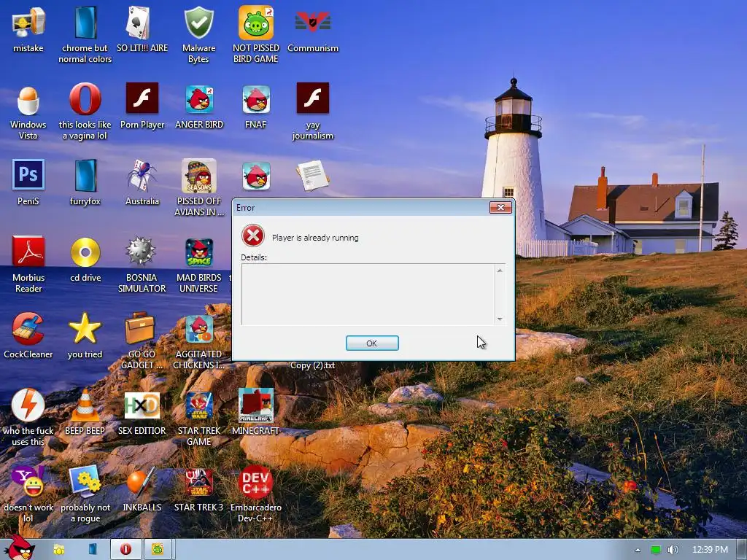Click the 12:39 PM clock
This screenshot has width=747, height=560.
pyautogui.click(x=710, y=550)
